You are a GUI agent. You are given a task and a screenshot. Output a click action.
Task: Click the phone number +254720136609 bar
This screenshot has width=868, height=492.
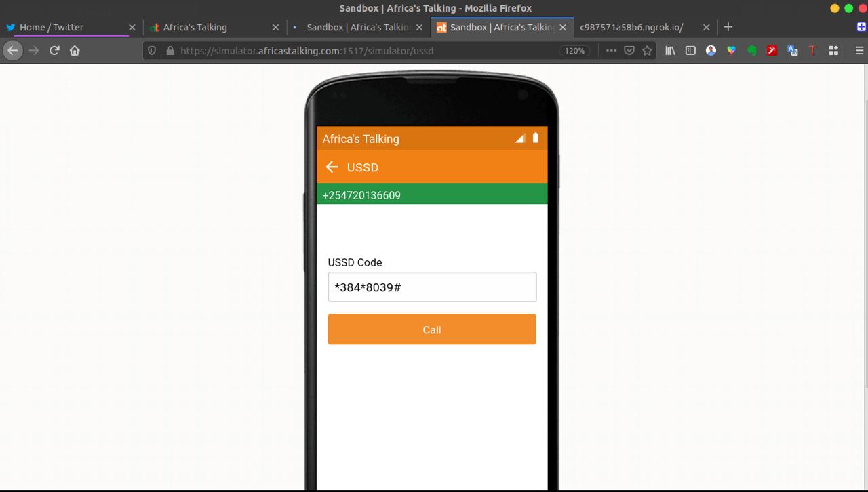click(x=432, y=195)
